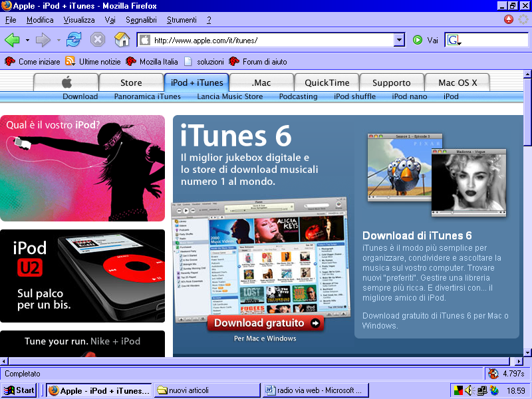
Task: Open the Podcasting link
Action: pos(298,96)
